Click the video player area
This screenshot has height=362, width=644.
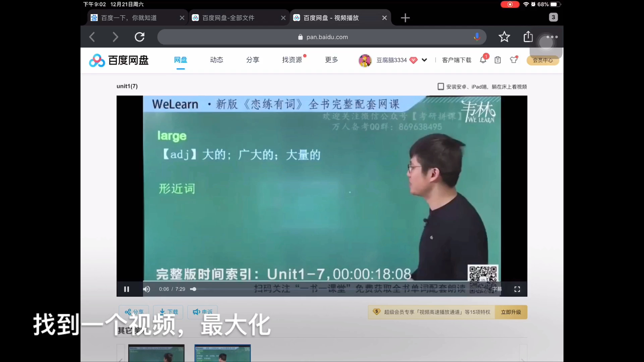322,196
